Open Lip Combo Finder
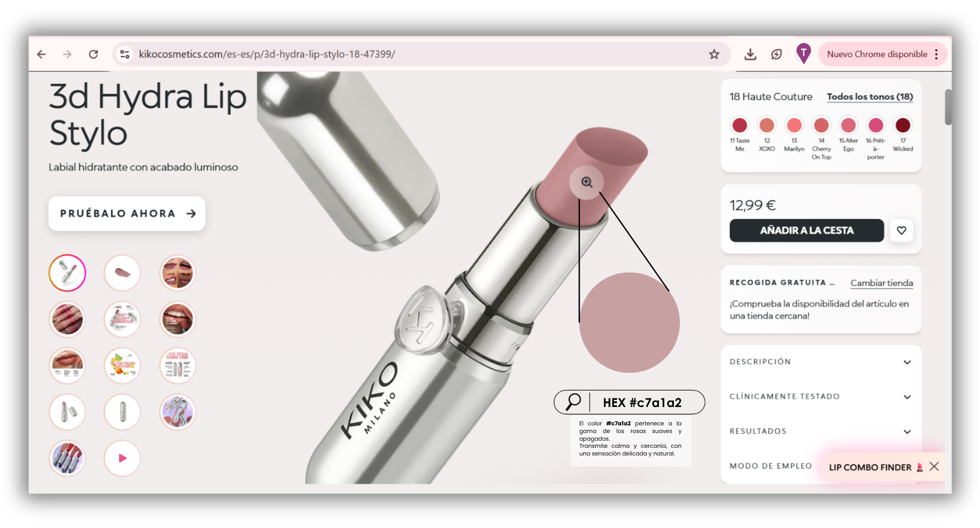980x528 pixels. 875,467
